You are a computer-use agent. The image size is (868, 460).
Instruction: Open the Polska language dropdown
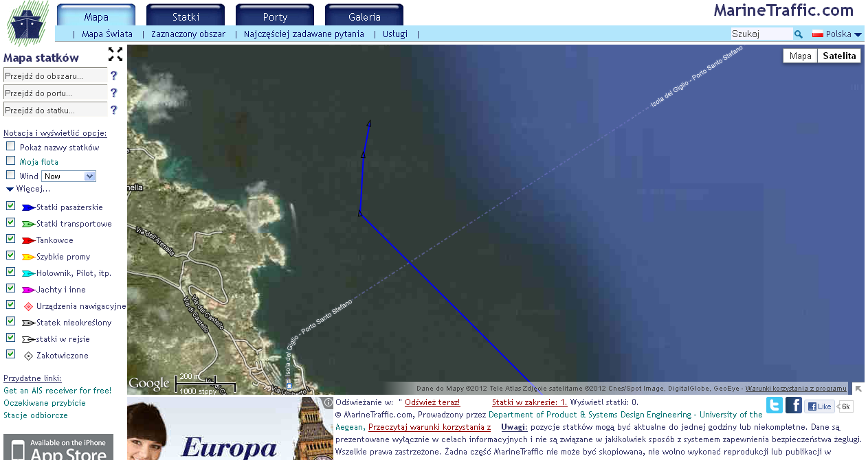pos(843,34)
